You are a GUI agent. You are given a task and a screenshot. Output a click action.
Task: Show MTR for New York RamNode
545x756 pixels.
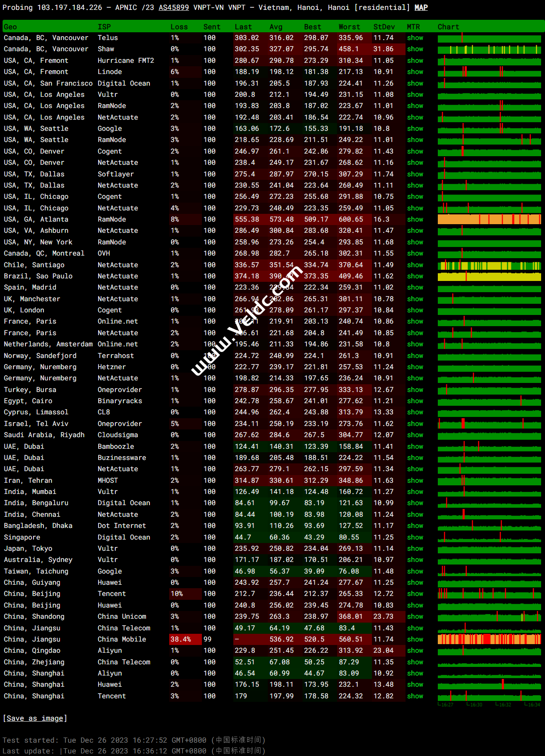click(x=415, y=242)
